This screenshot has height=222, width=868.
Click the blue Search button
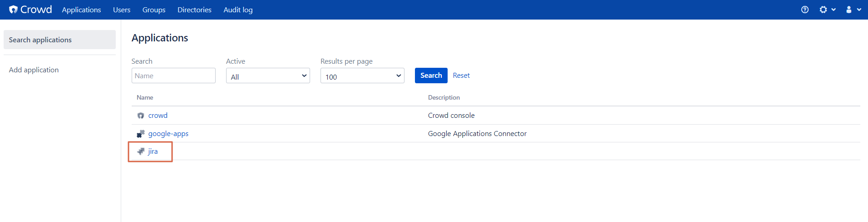click(431, 76)
